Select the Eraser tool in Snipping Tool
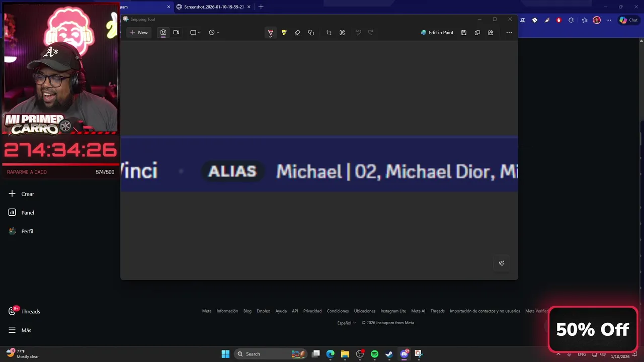Screen dimensions: 644x362 pyautogui.click(x=297, y=33)
